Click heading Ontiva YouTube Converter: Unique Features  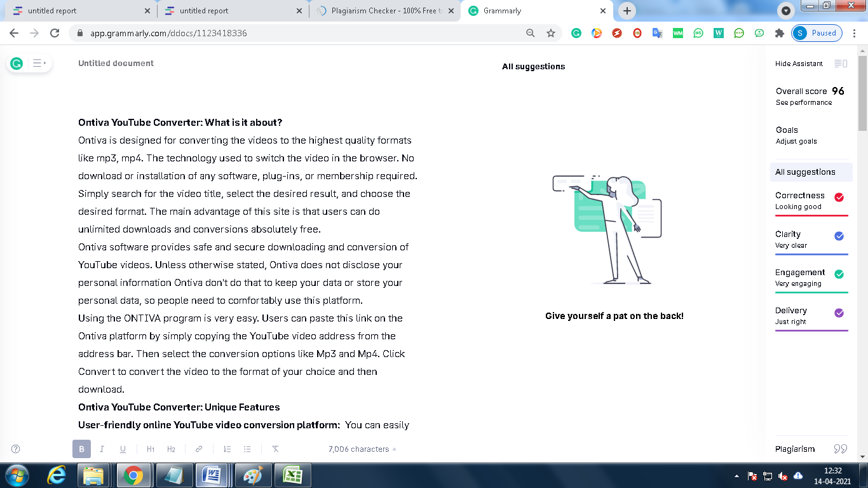(179, 407)
